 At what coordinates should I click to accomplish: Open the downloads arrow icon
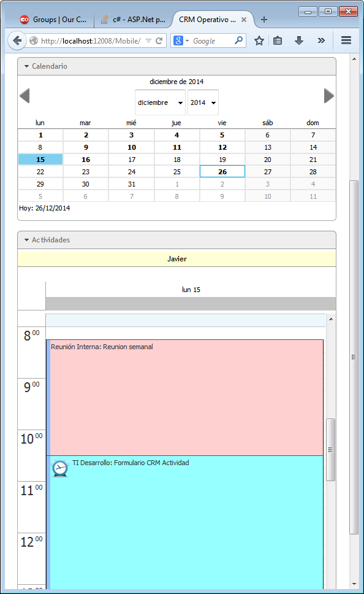point(299,40)
